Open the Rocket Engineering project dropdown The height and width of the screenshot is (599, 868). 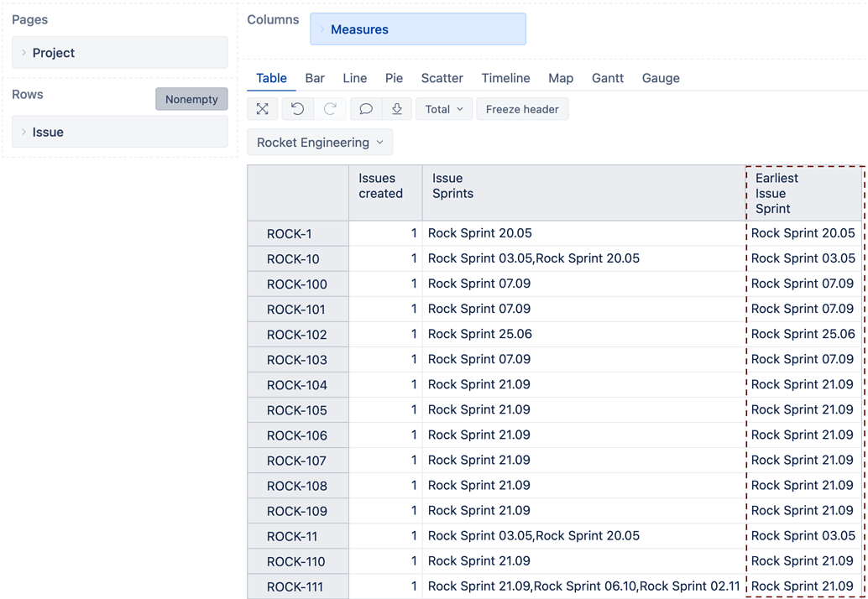[319, 143]
